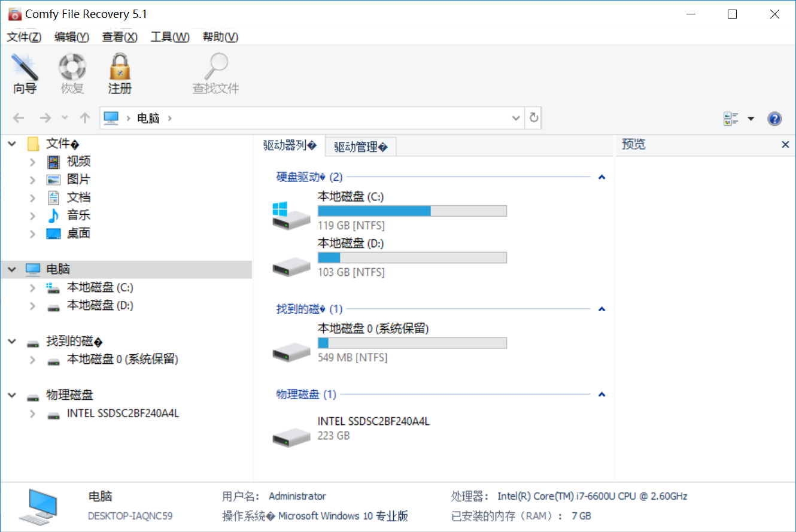Click DESKTOP-IAQNC59 computer name

point(130,516)
